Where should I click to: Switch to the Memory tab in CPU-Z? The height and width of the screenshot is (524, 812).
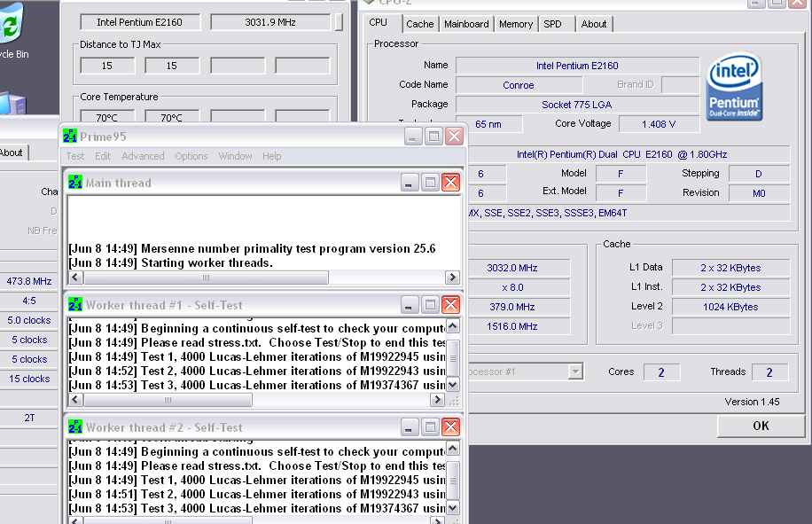coord(516,24)
